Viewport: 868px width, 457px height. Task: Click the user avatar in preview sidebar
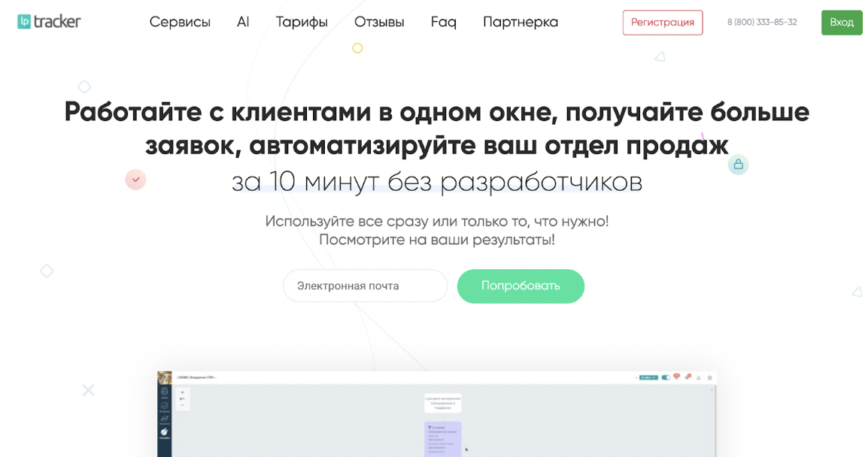coord(165,377)
